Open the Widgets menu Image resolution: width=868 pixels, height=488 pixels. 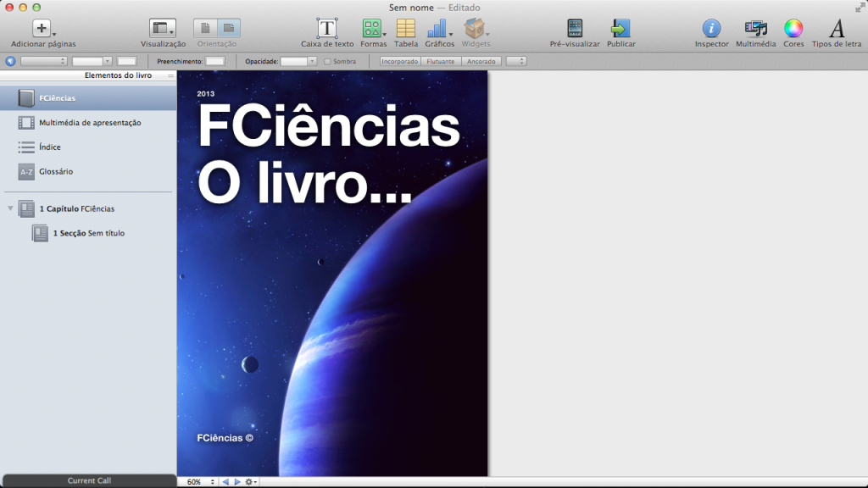click(x=475, y=28)
